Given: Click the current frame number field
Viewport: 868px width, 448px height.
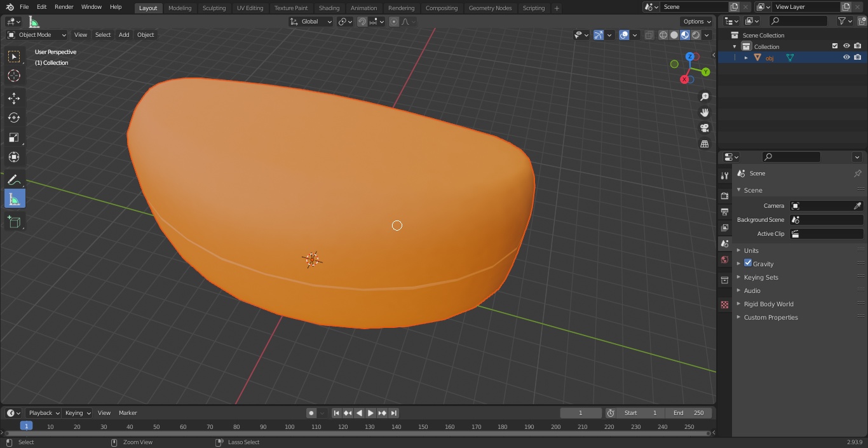Looking at the screenshot, I should pyautogui.click(x=580, y=413).
